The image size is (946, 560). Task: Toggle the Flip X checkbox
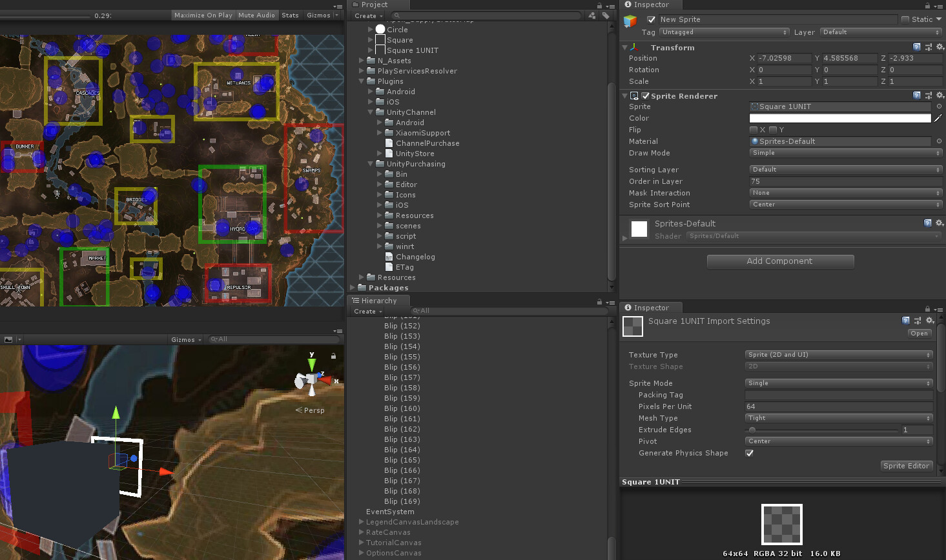pyautogui.click(x=754, y=130)
